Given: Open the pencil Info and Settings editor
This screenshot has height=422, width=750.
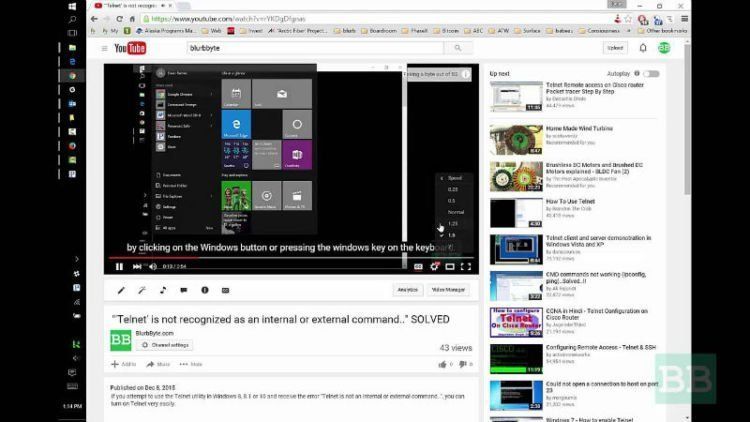Looking at the screenshot, I should click(121, 290).
